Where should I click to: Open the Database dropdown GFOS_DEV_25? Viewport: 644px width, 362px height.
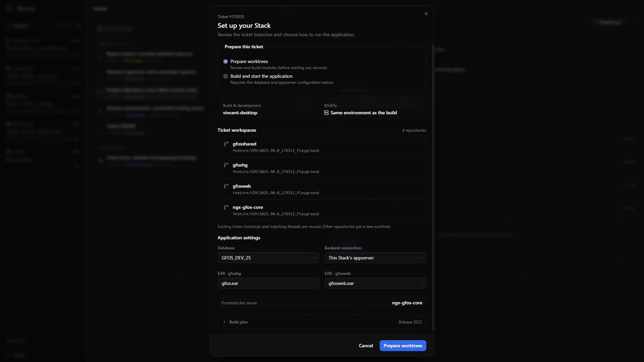coord(268,258)
